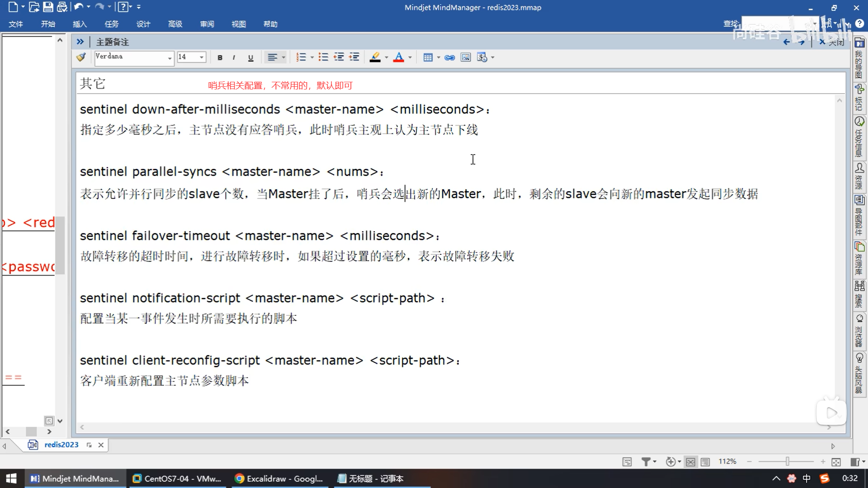
Task: Click the format painter brush icon
Action: 81,57
